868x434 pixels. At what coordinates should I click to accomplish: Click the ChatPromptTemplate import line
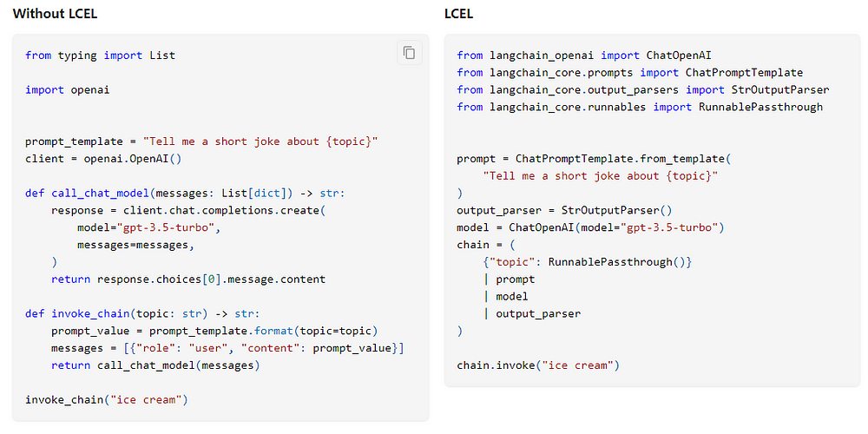point(630,73)
